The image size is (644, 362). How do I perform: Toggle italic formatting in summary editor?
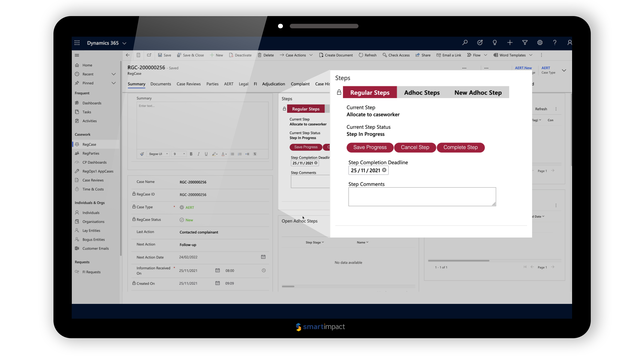199,154
